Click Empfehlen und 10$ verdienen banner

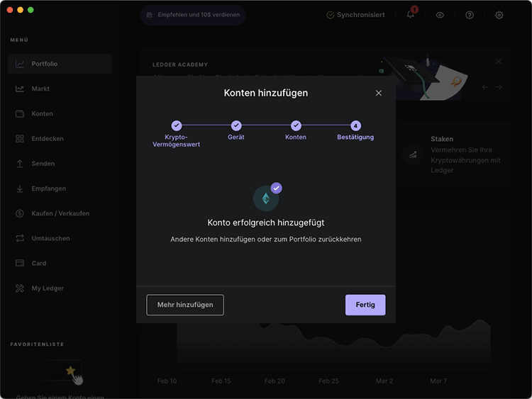click(x=193, y=15)
